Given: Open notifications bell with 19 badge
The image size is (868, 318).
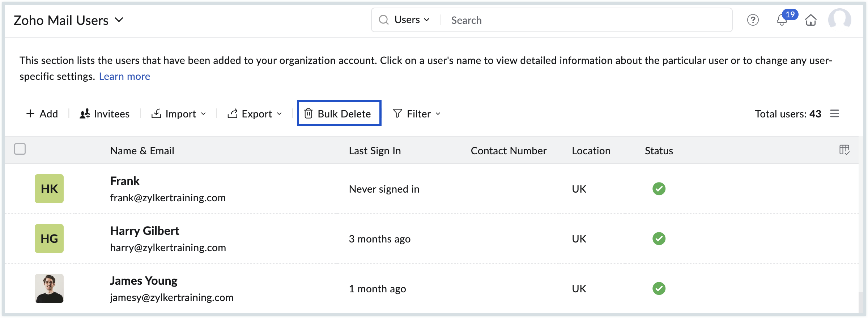Looking at the screenshot, I should [x=782, y=20].
